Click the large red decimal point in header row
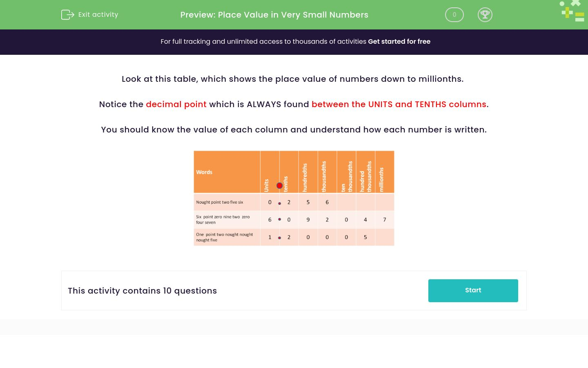The height and width of the screenshot is (368, 588). click(x=280, y=185)
